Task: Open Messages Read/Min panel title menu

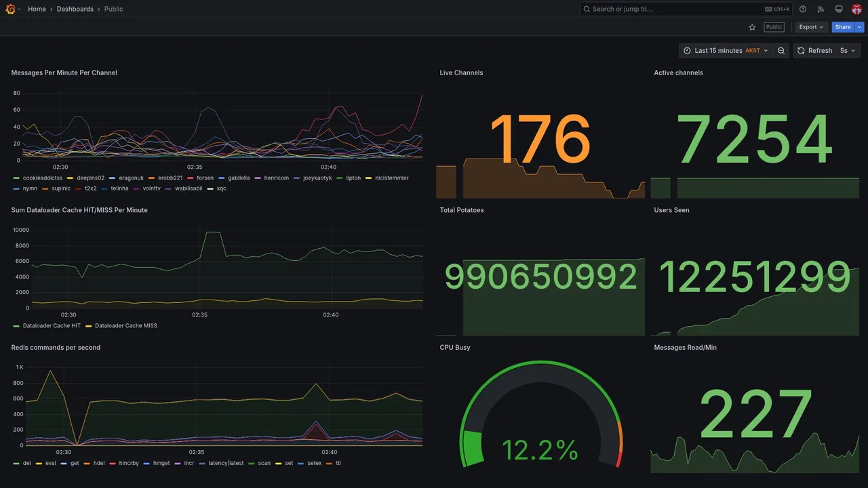Action: coord(685,348)
